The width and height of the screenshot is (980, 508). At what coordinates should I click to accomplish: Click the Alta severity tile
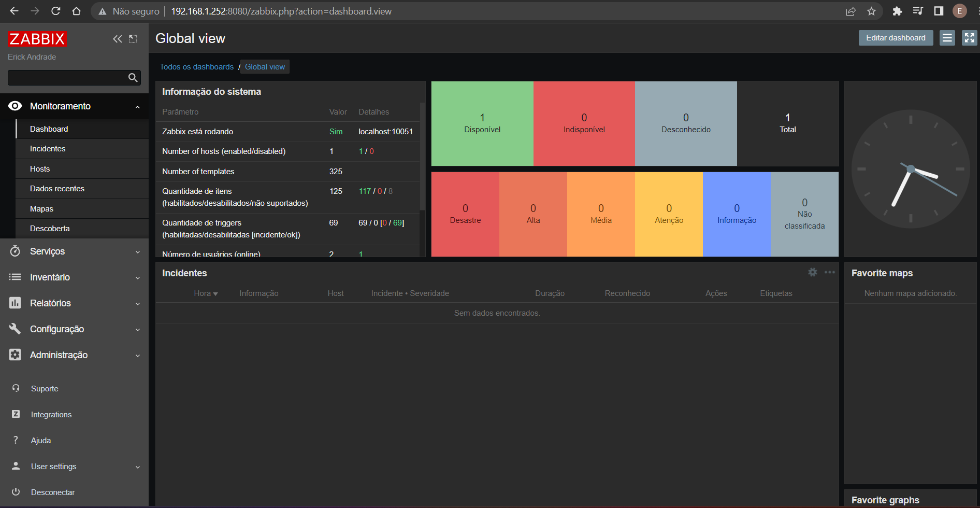pos(533,214)
